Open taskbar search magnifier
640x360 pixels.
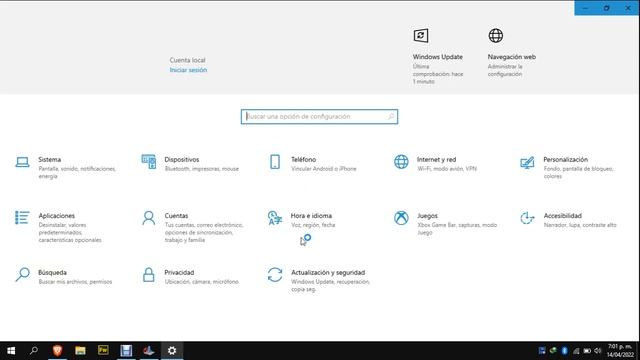click(34, 351)
